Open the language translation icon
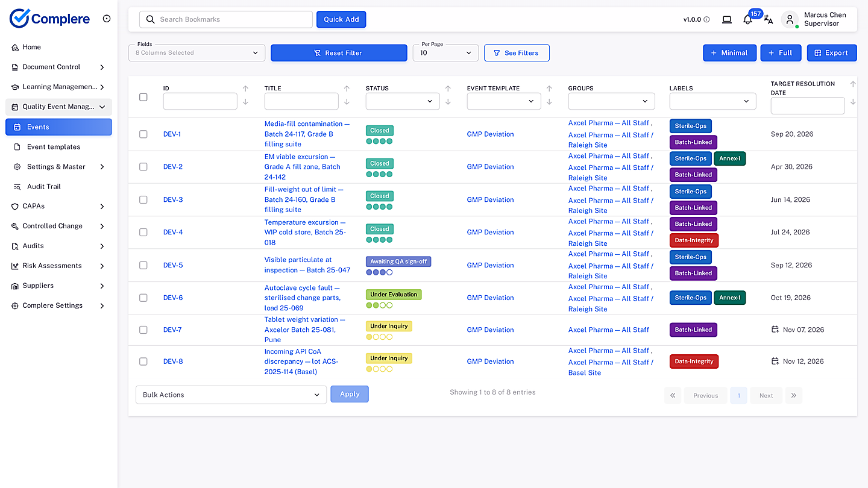The image size is (868, 488). tap(769, 19)
